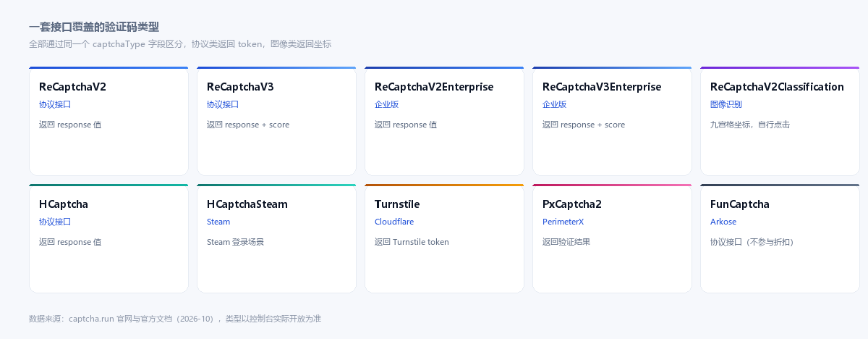
Task: Open the HCaptchaSteam card title
Action: (x=247, y=204)
